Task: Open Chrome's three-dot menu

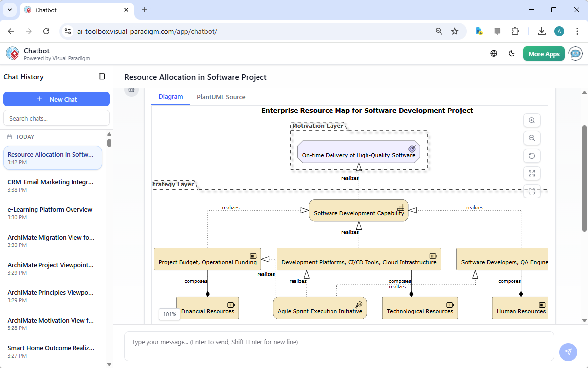Action: coord(577,31)
